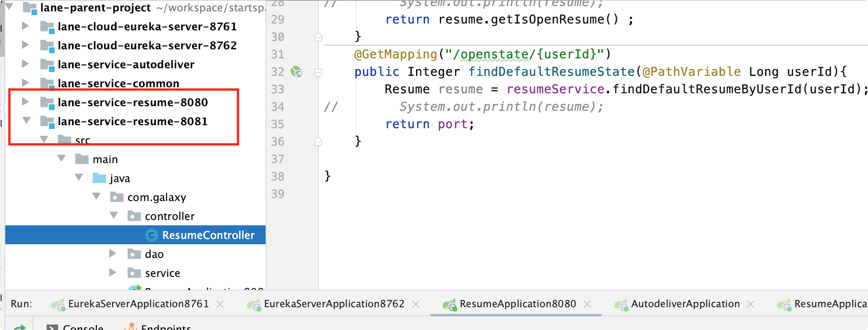
Task: Click the java source folder icon
Action: [99, 178]
